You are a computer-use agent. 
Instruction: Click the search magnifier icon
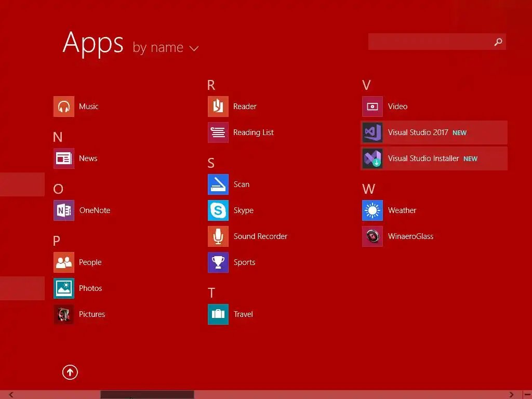(x=498, y=42)
